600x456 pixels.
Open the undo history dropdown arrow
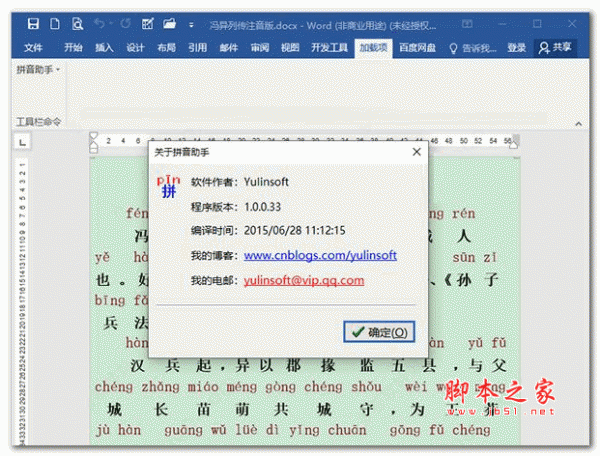pyautogui.click(x=111, y=24)
